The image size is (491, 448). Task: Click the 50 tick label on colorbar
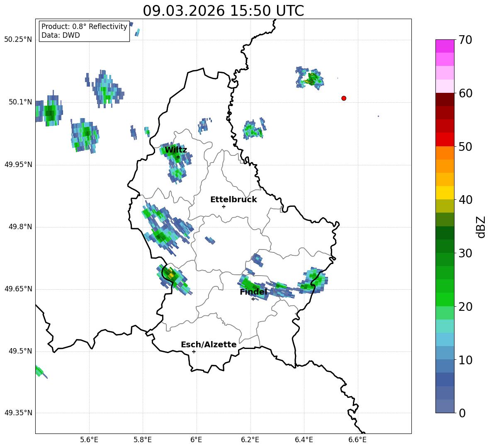[x=465, y=146]
